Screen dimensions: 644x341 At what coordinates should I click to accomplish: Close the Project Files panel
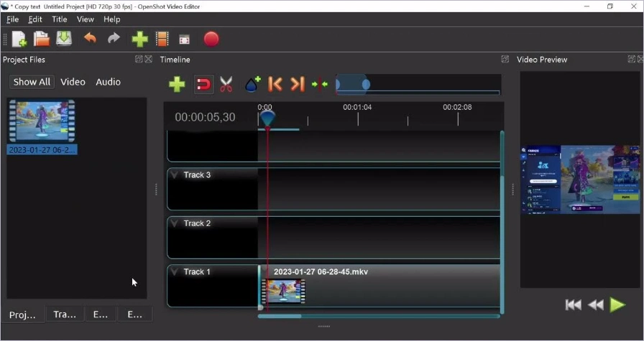(148, 59)
